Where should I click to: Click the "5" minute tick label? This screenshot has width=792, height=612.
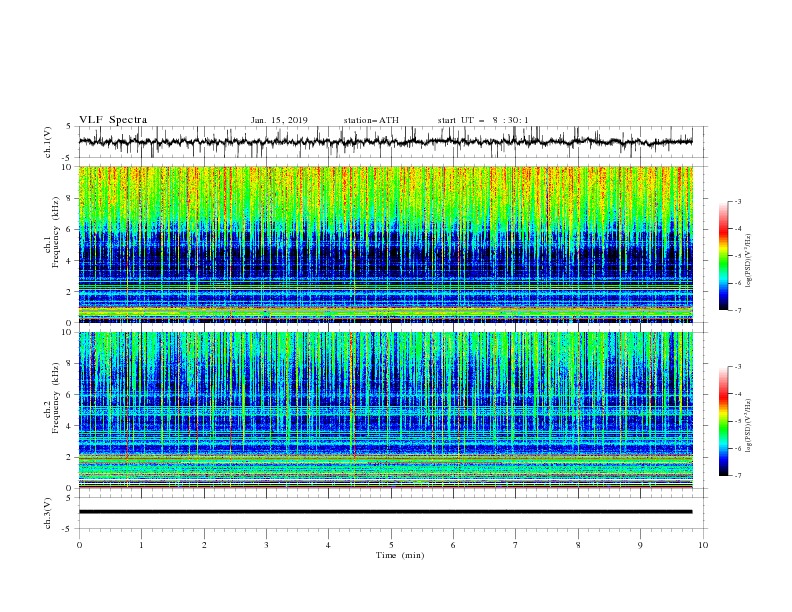pos(391,545)
